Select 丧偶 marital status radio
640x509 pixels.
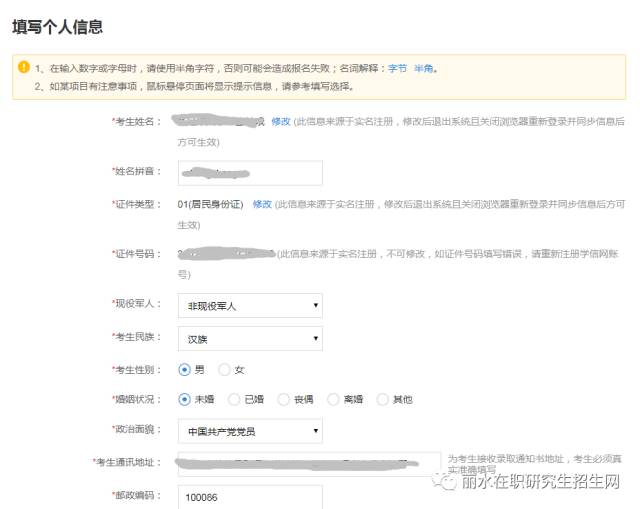click(284, 399)
